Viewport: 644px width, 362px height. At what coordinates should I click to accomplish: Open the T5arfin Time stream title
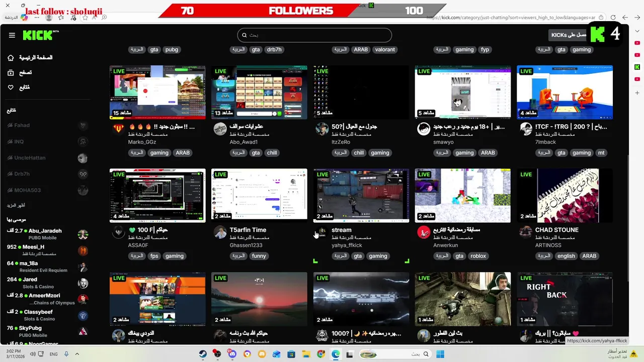(248, 230)
